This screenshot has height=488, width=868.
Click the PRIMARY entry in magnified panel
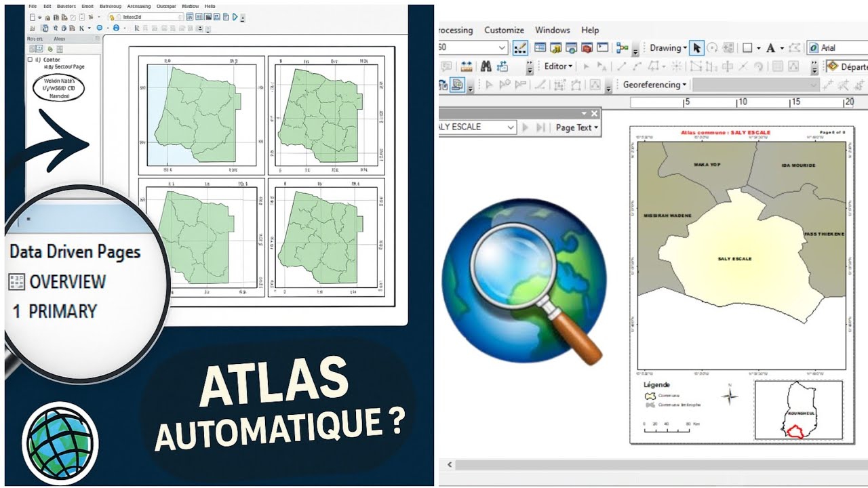(63, 312)
